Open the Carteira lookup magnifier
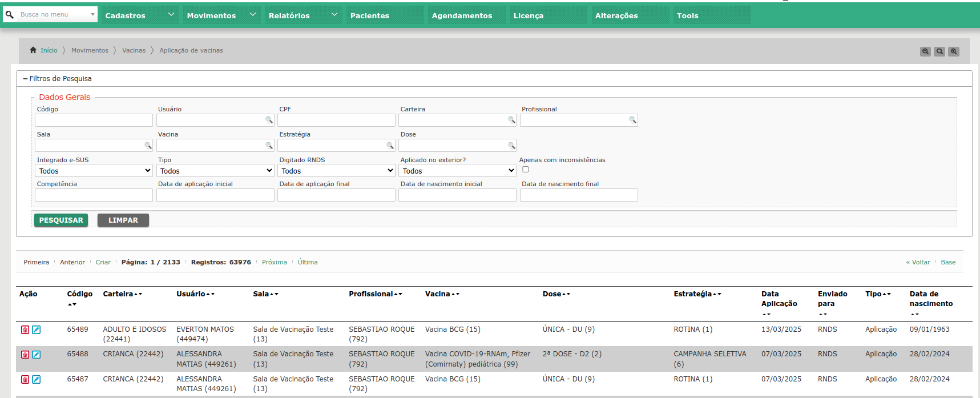This screenshot has height=398, width=980. [511, 120]
